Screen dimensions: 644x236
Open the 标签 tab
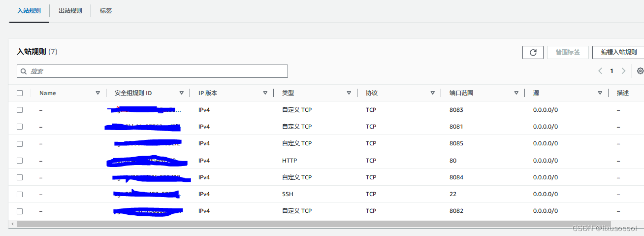point(105,11)
